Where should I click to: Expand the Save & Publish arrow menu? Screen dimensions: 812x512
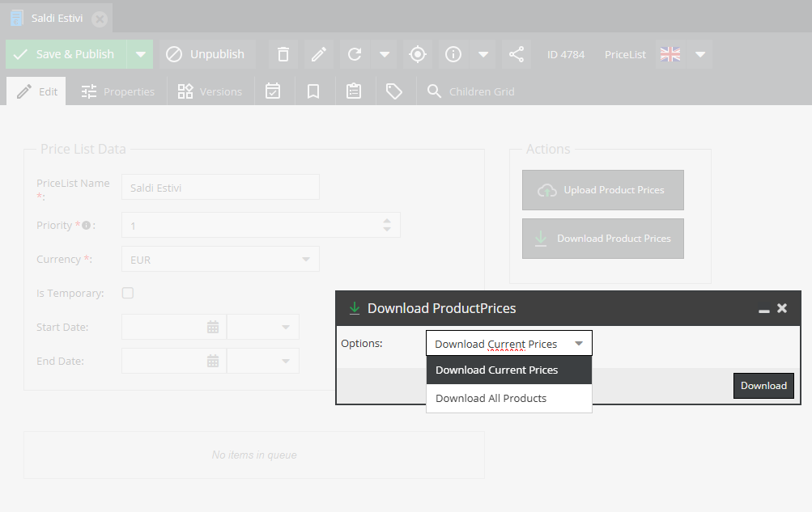[x=140, y=54]
